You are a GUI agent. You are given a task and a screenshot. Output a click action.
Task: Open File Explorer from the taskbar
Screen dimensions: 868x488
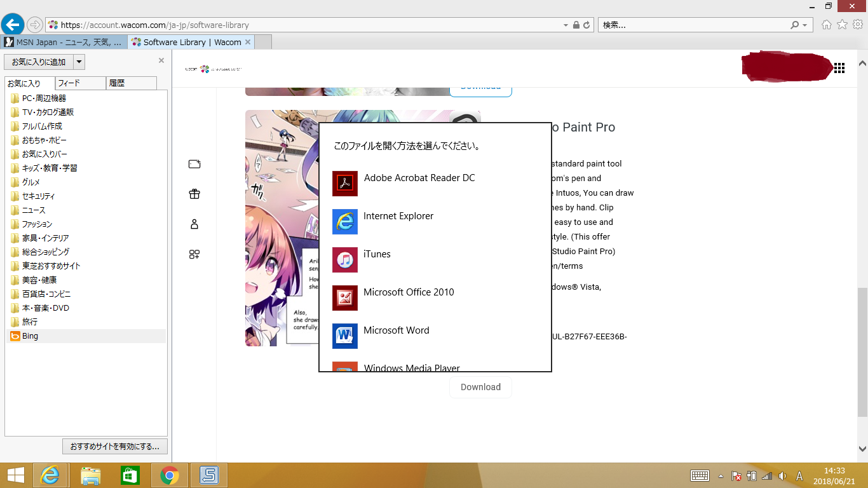91,475
